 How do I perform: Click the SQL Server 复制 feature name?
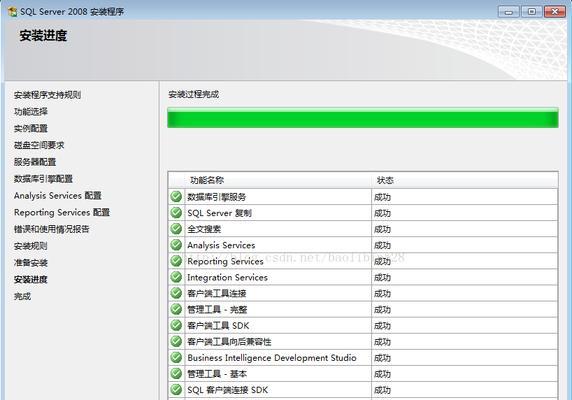tap(219, 213)
